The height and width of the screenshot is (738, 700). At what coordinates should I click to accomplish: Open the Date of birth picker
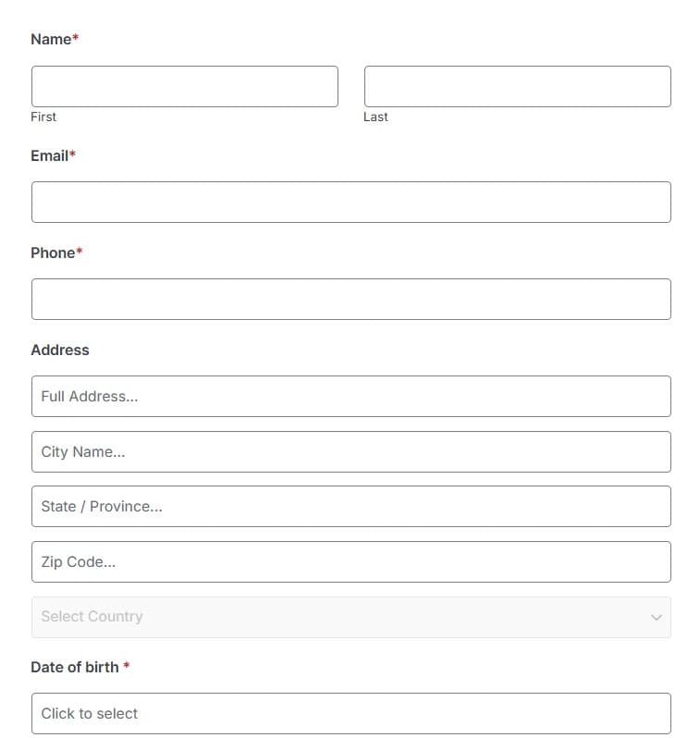pos(351,714)
